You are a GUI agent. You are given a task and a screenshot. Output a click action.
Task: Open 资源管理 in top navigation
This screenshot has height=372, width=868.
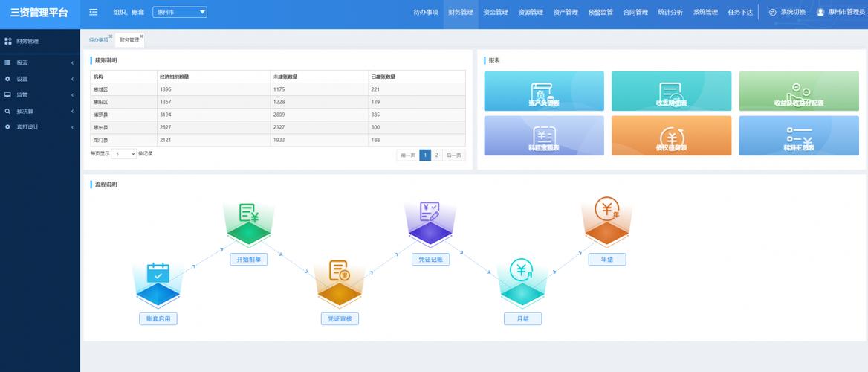[531, 12]
